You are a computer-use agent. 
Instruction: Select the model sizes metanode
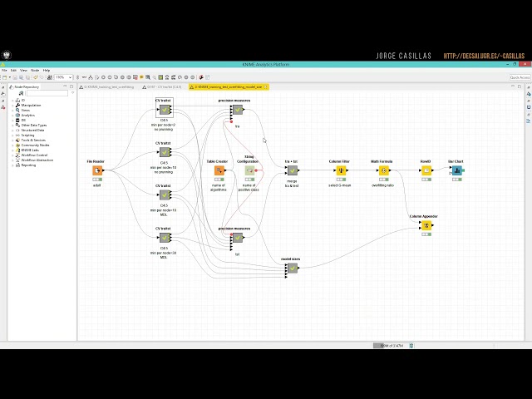point(293,268)
